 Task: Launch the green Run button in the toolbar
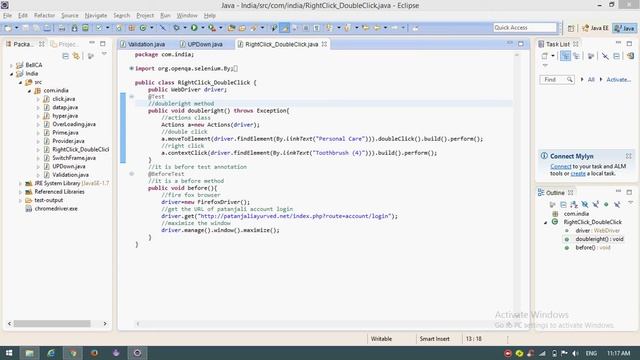point(194,28)
